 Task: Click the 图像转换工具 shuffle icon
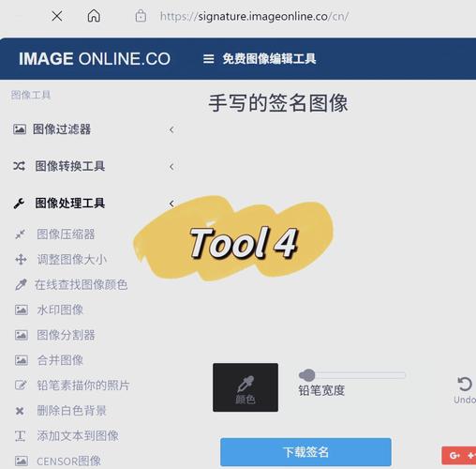point(20,166)
